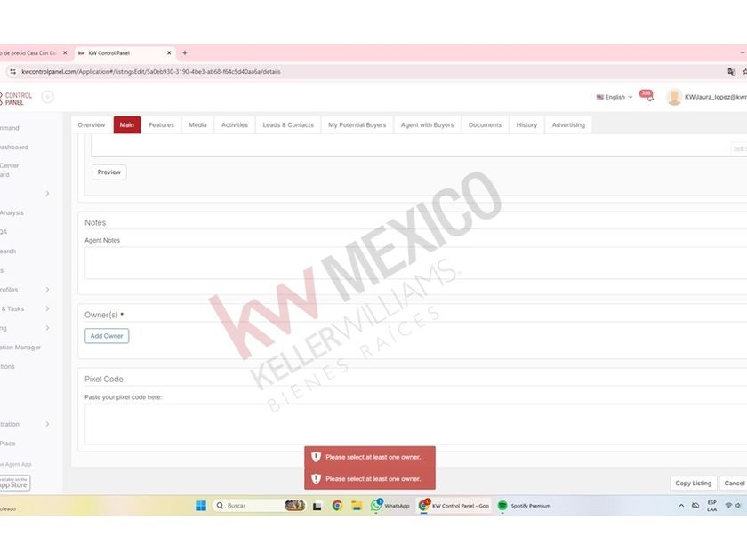747x560 pixels.
Task: Click the sidebar collapse circle icon
Action: click(x=48, y=97)
